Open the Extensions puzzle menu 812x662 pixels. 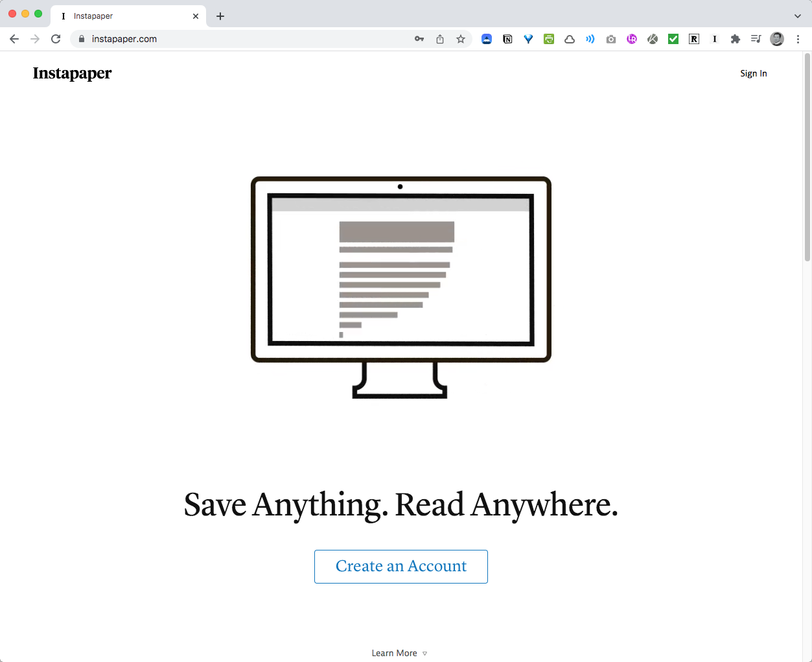click(736, 39)
